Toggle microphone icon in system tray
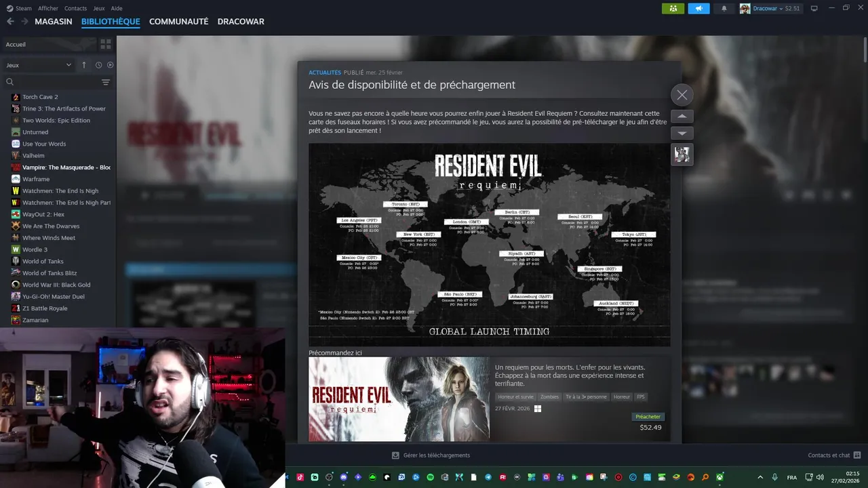 (x=774, y=477)
